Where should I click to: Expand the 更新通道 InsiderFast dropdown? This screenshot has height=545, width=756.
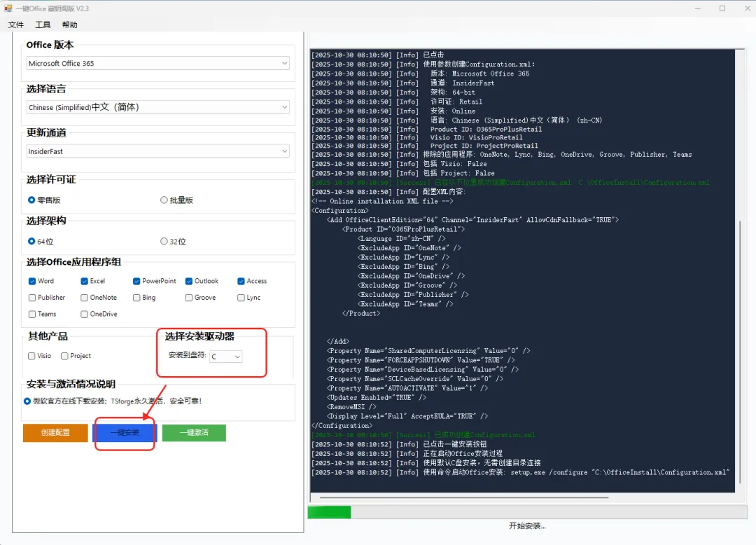point(158,151)
